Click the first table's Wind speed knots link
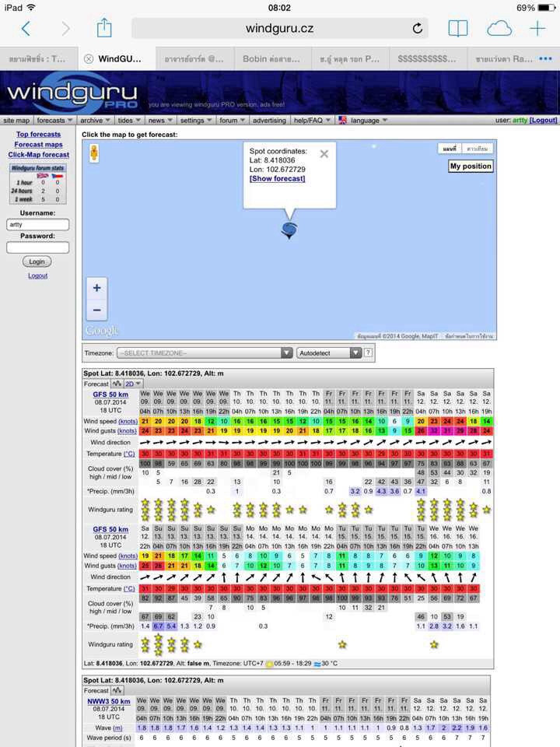The width and height of the screenshot is (560, 747). [x=128, y=421]
